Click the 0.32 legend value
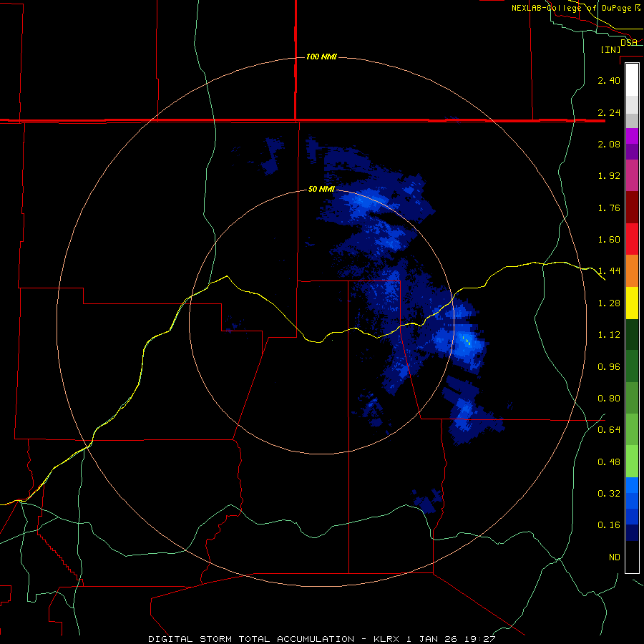Screen dimensions: 644x644 (x=609, y=494)
